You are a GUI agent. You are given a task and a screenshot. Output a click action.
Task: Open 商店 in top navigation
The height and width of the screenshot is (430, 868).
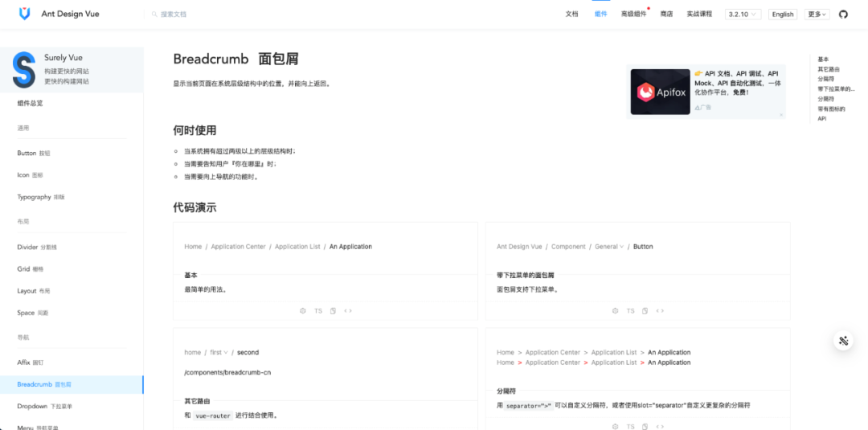tap(666, 14)
